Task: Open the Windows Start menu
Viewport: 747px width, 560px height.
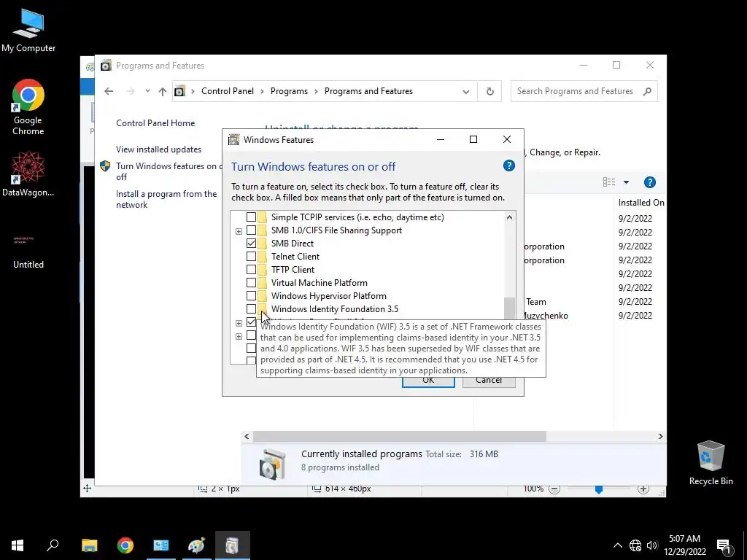Action: coord(18,545)
